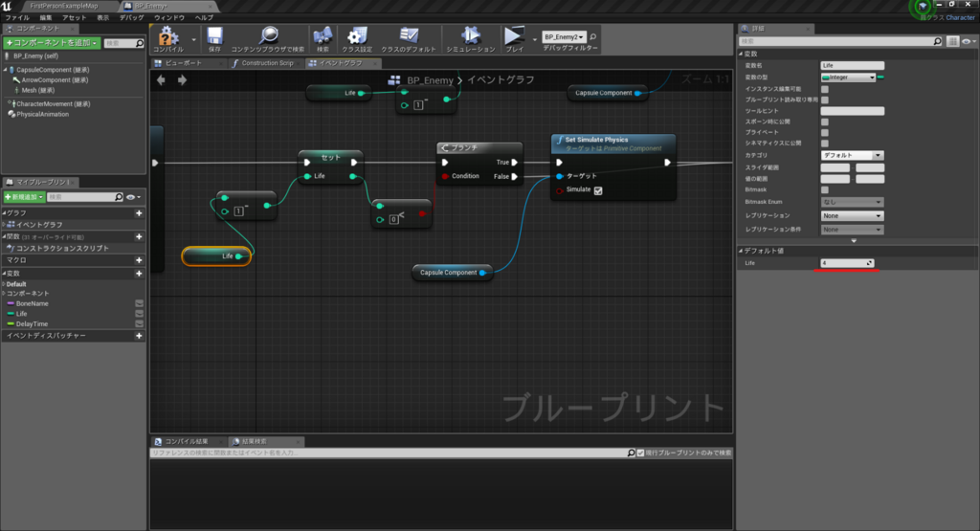980x531 pixels.
Task: Expand Default variables category
Action: click(x=4, y=284)
